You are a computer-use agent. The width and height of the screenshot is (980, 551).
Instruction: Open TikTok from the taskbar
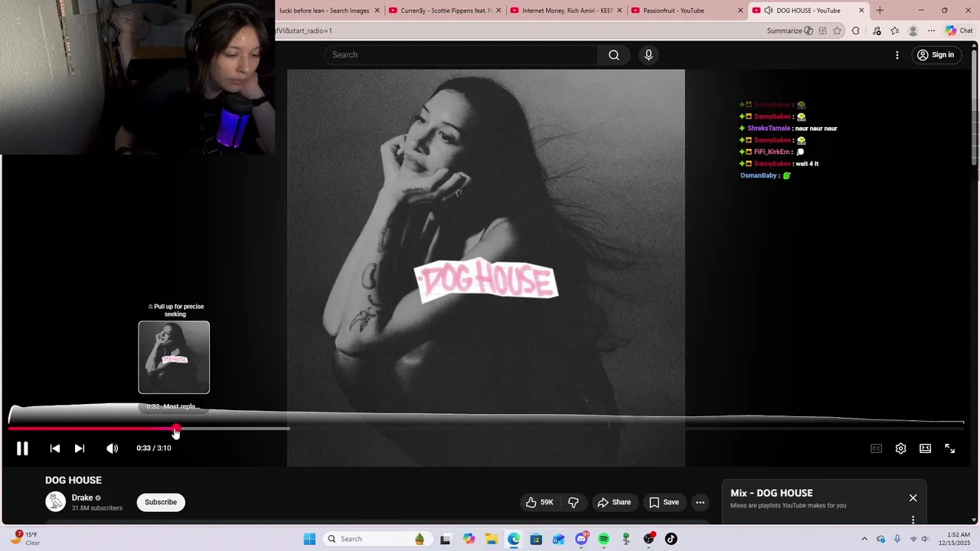[x=671, y=539]
